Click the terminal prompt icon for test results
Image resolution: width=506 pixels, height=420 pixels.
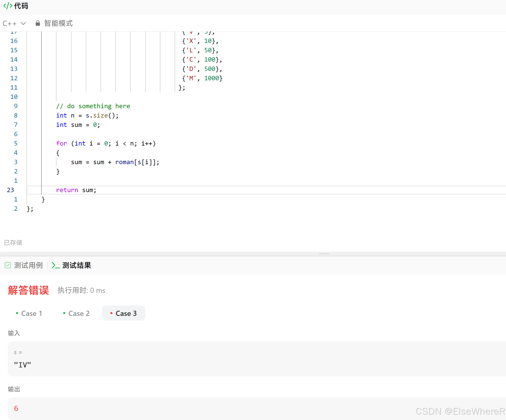click(55, 265)
